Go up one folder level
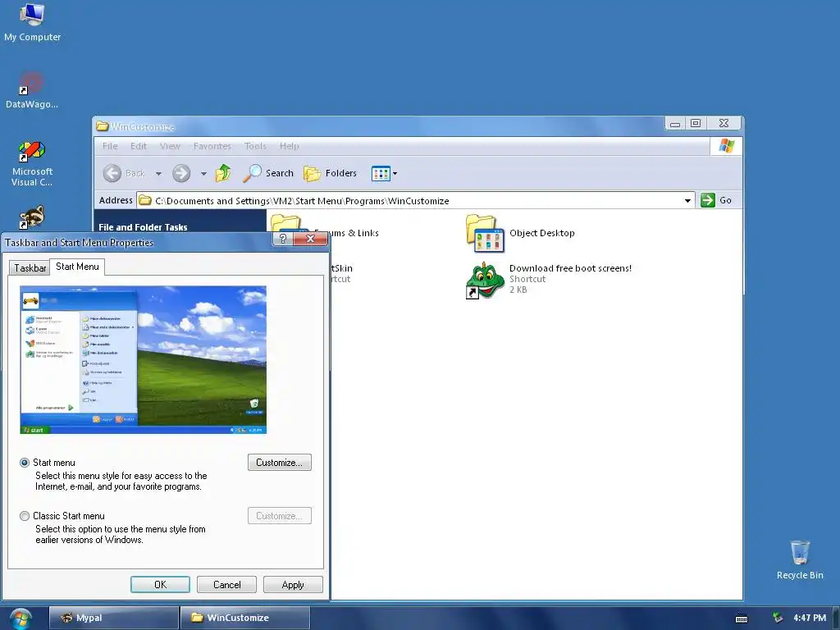The width and height of the screenshot is (840, 630). pos(223,173)
